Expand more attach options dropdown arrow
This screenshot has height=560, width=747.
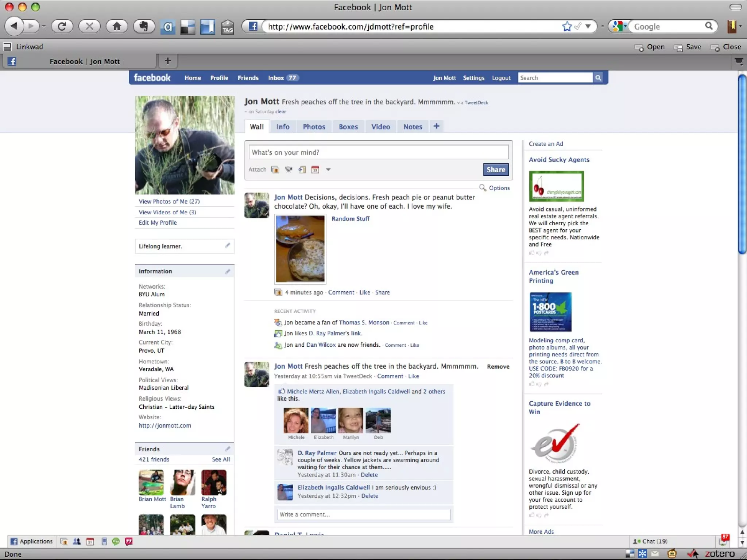pos(328,170)
